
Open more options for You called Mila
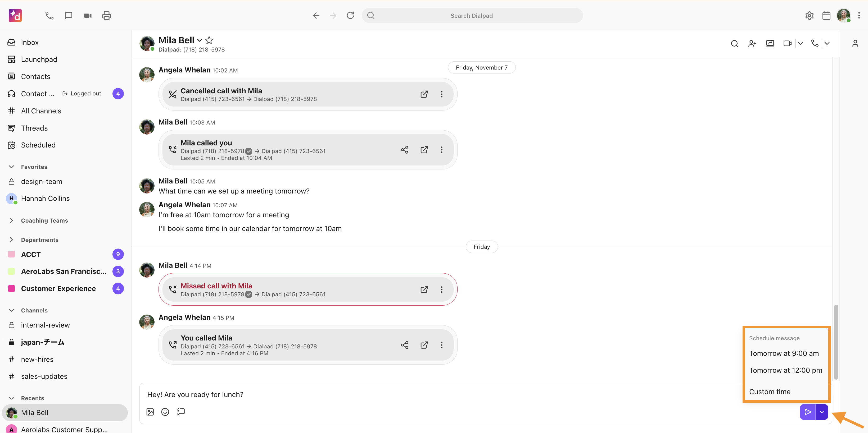pyautogui.click(x=441, y=345)
